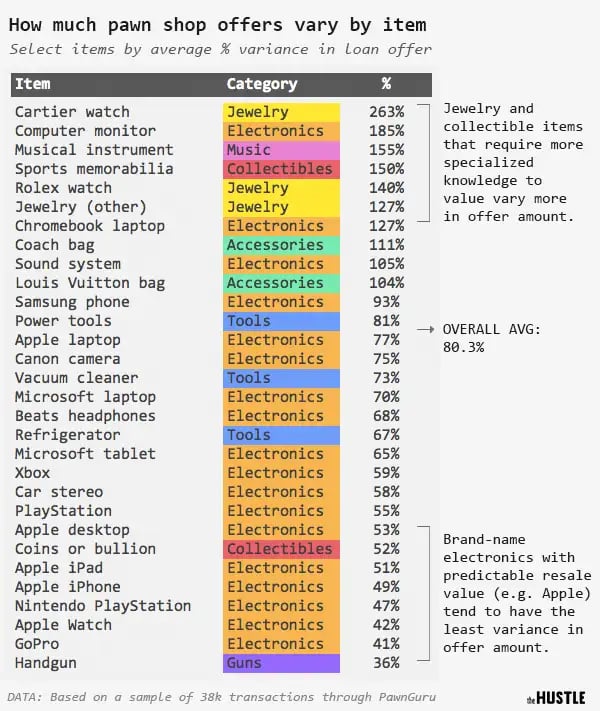Click the 263% value for Cartier watch
The image size is (600, 711).
(x=386, y=112)
